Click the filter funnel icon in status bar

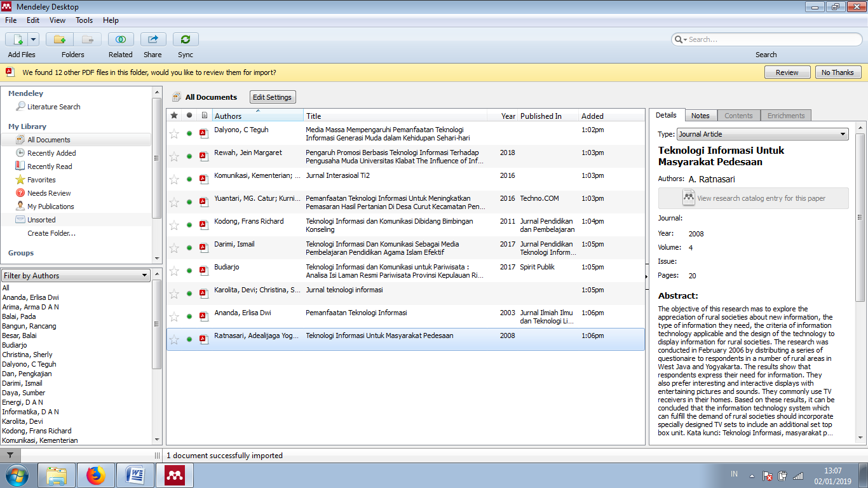tap(10, 455)
